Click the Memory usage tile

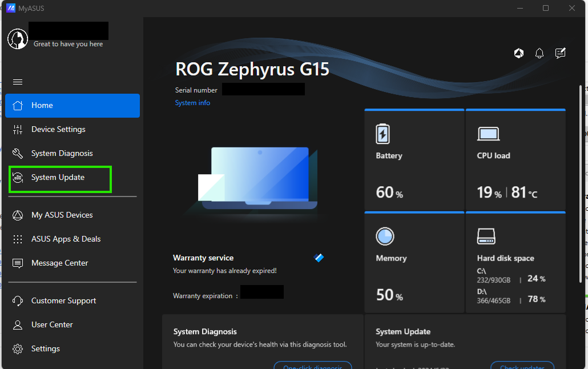(x=414, y=262)
